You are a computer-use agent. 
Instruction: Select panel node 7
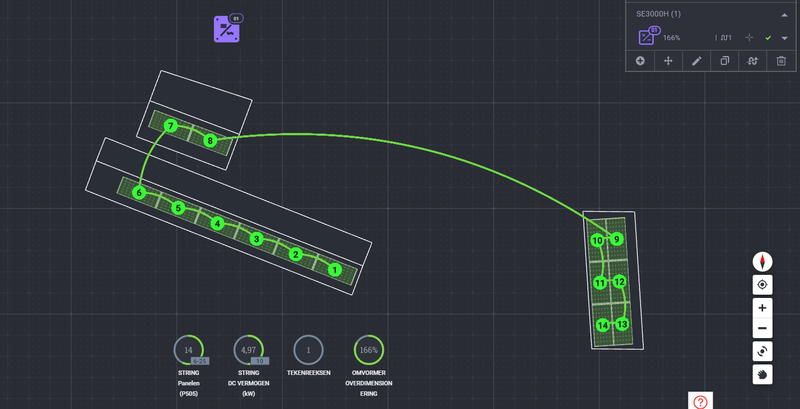[170, 125]
